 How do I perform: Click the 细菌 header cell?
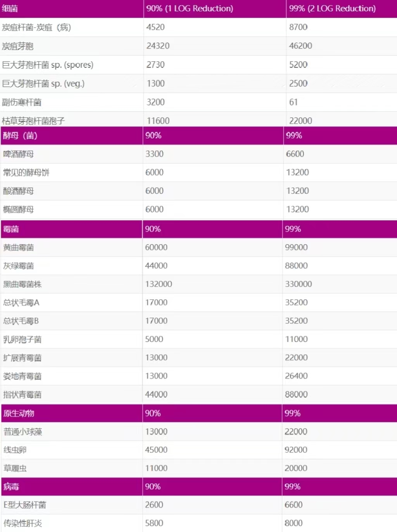click(10, 9)
